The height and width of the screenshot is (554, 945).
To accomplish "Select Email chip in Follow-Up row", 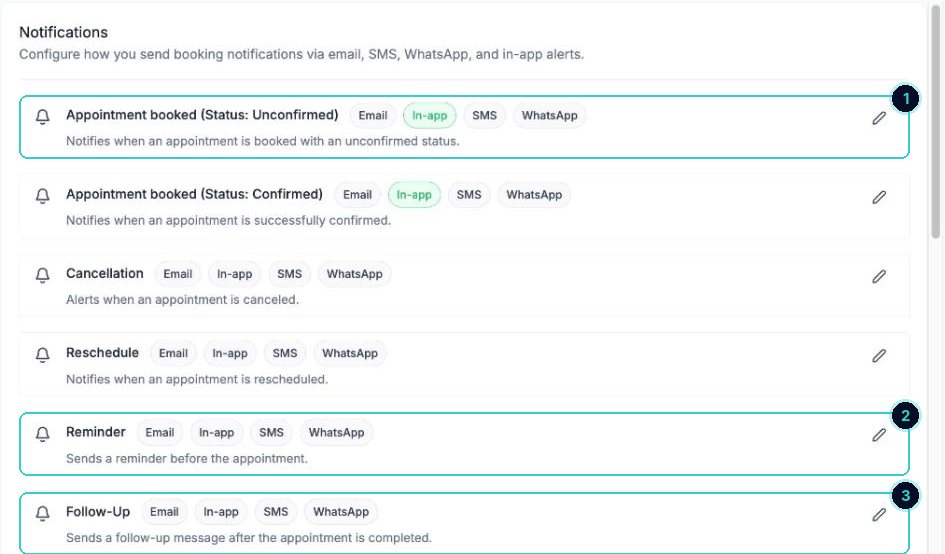I will (x=164, y=512).
